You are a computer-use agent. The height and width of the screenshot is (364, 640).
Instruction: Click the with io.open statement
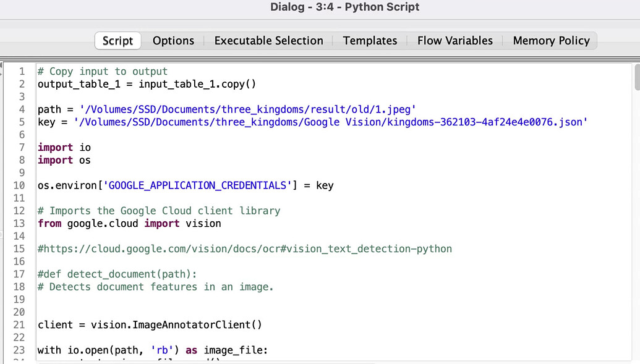(151, 350)
